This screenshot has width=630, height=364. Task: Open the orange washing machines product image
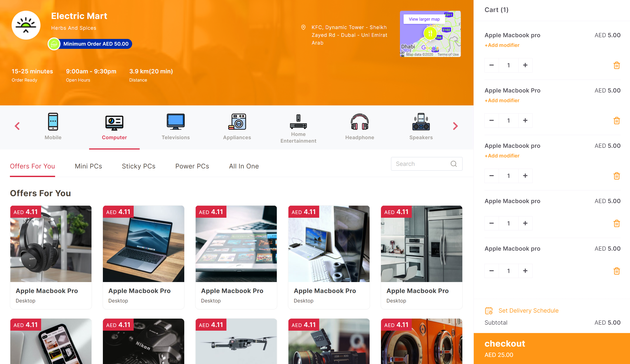[x=421, y=341]
